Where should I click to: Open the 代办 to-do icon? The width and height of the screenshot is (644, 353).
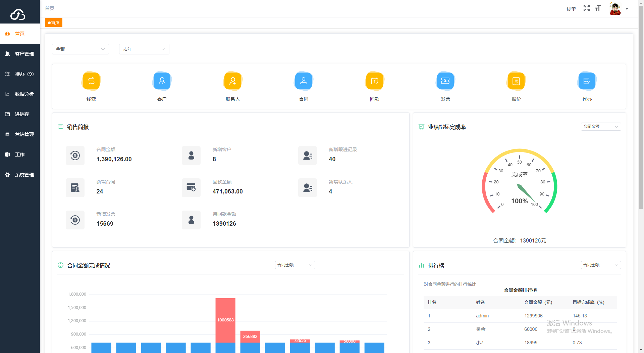(x=587, y=81)
